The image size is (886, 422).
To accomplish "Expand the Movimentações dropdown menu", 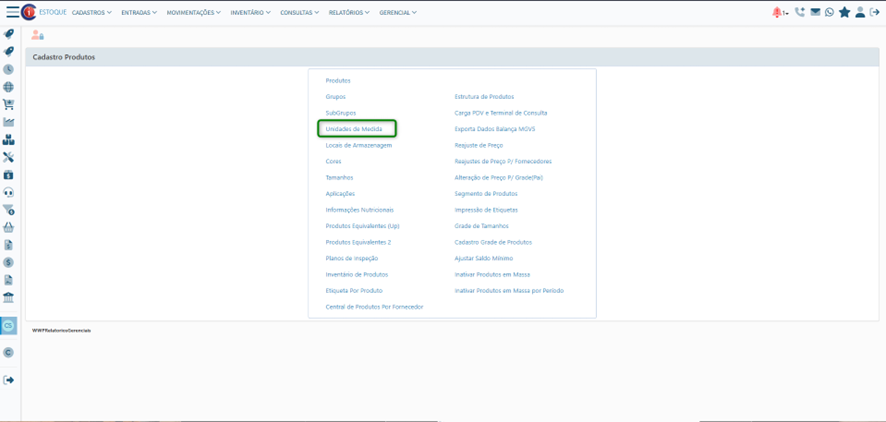I will (194, 13).
